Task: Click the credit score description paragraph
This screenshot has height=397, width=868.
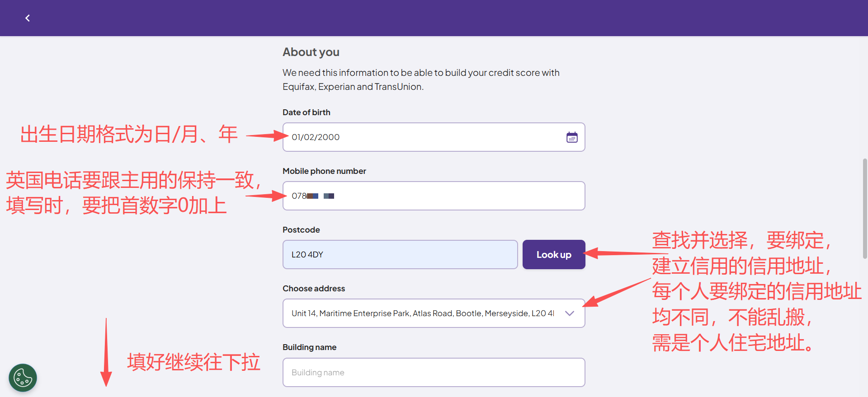Action: (420, 79)
